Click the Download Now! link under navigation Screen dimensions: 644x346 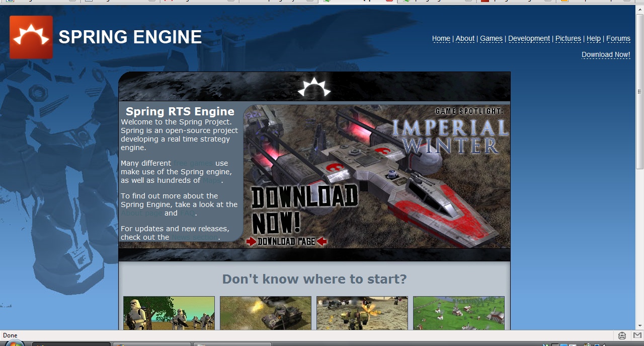pyautogui.click(x=606, y=55)
